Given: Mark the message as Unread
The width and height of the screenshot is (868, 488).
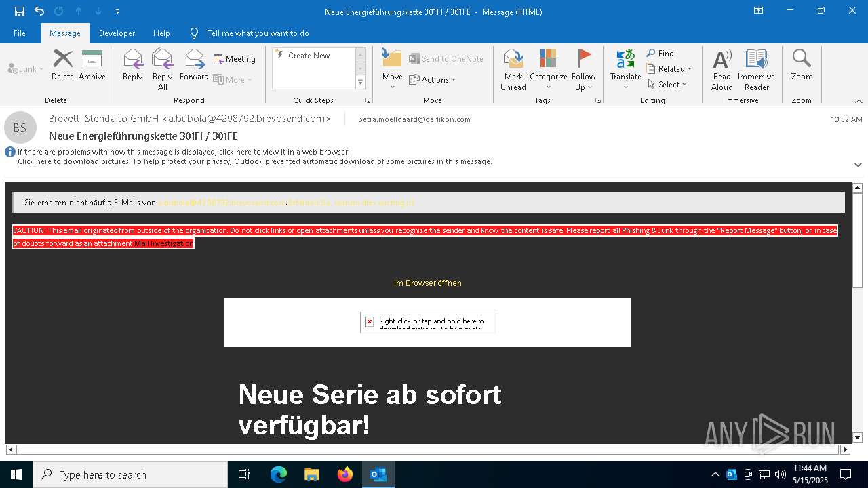Looking at the screenshot, I should 513,70.
